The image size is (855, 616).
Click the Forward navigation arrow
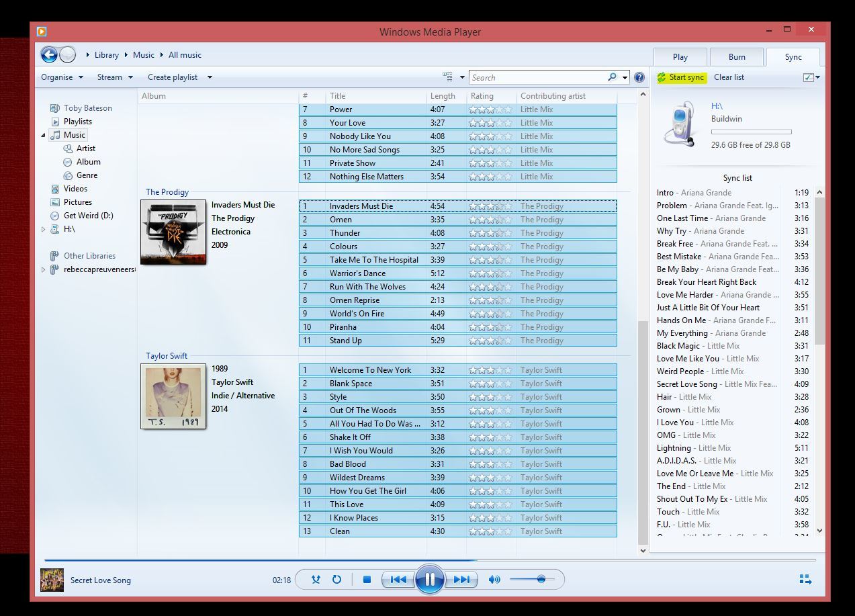[68, 55]
